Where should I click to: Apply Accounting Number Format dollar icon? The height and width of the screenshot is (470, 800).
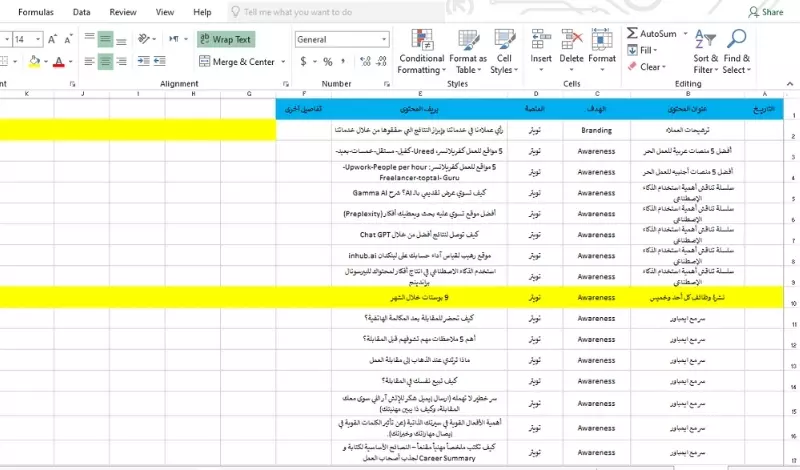[303, 62]
